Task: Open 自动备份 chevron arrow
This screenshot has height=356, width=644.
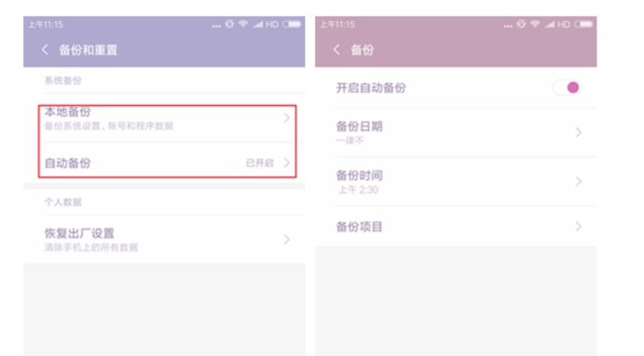Action: pyautogui.click(x=286, y=163)
